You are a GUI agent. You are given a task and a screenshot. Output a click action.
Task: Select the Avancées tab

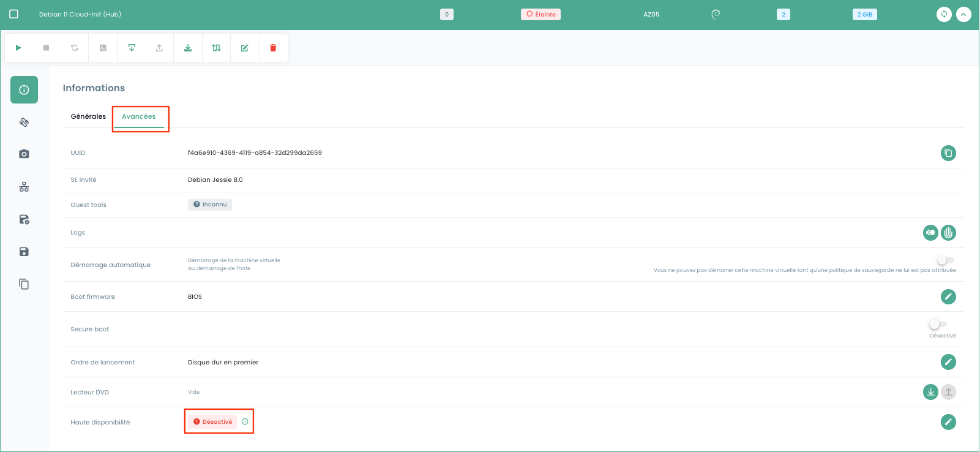[x=139, y=116]
